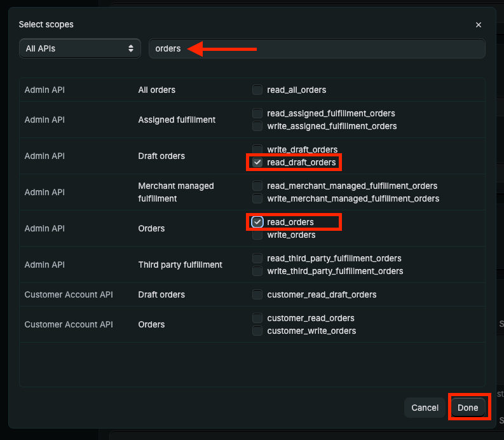Uncheck the read_orders scope
Image resolution: width=504 pixels, height=440 pixels.
pyautogui.click(x=257, y=222)
